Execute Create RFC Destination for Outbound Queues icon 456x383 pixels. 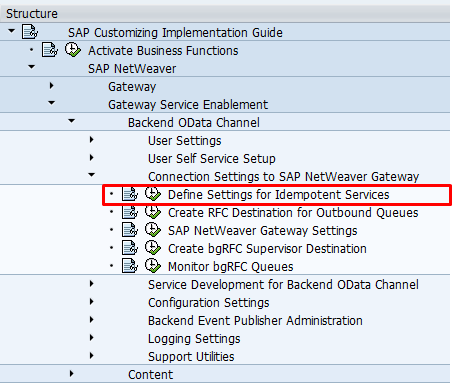click(153, 212)
